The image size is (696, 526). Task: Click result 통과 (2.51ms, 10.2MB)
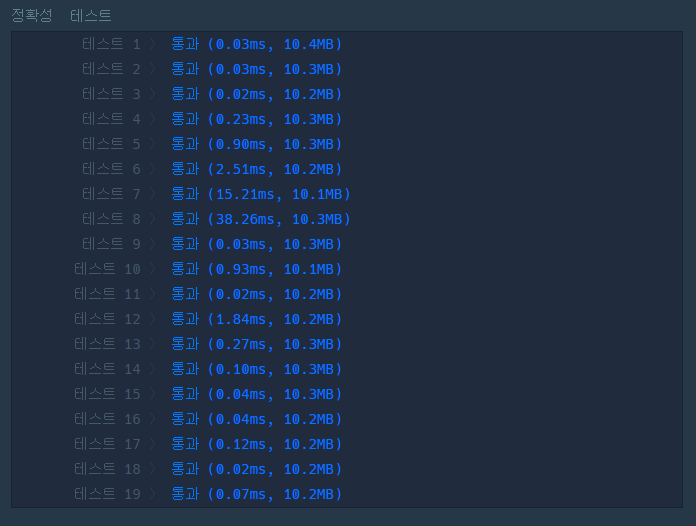(x=257, y=169)
